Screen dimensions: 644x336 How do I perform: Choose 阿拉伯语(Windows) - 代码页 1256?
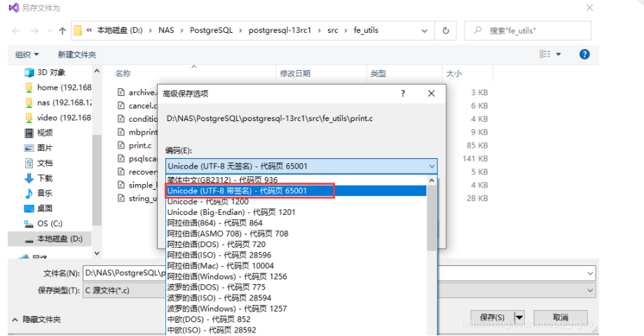(296, 276)
